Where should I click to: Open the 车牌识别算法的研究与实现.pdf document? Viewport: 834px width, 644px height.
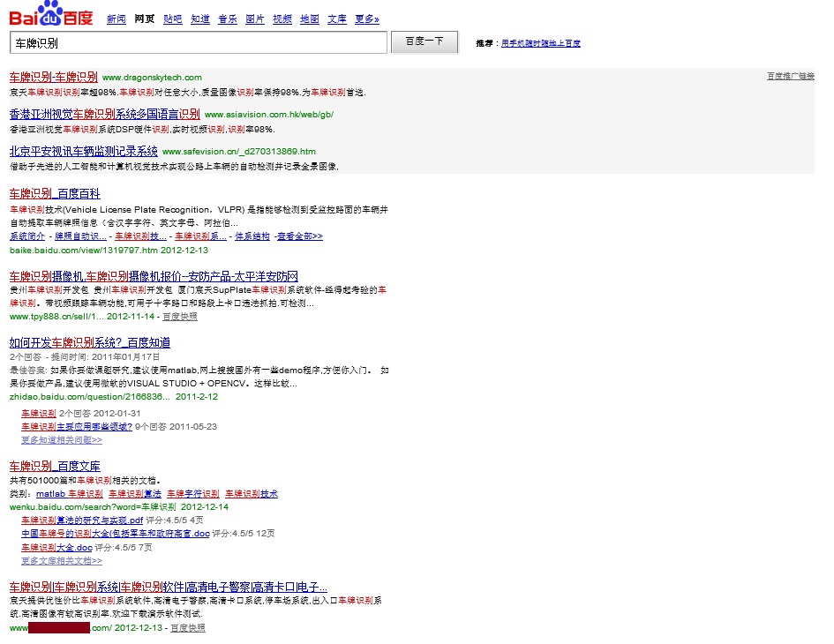pos(81,520)
